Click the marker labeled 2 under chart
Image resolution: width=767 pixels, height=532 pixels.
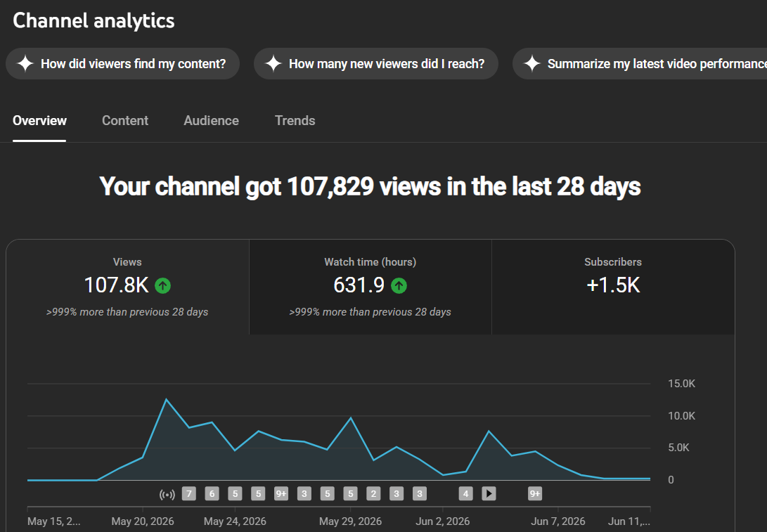374,494
